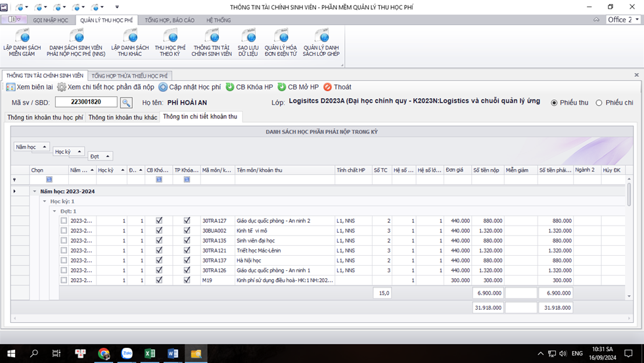Collapse the Học kỳ: 1 group row
The image size is (644, 363).
tap(44, 201)
